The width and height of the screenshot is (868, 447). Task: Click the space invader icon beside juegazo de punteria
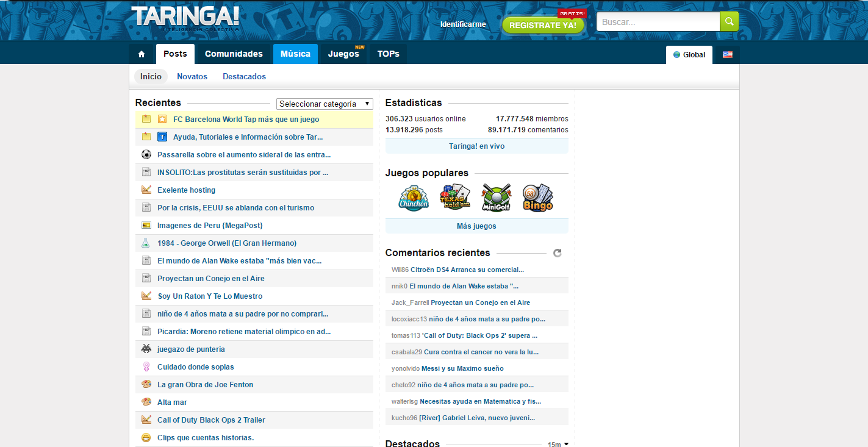tap(146, 349)
